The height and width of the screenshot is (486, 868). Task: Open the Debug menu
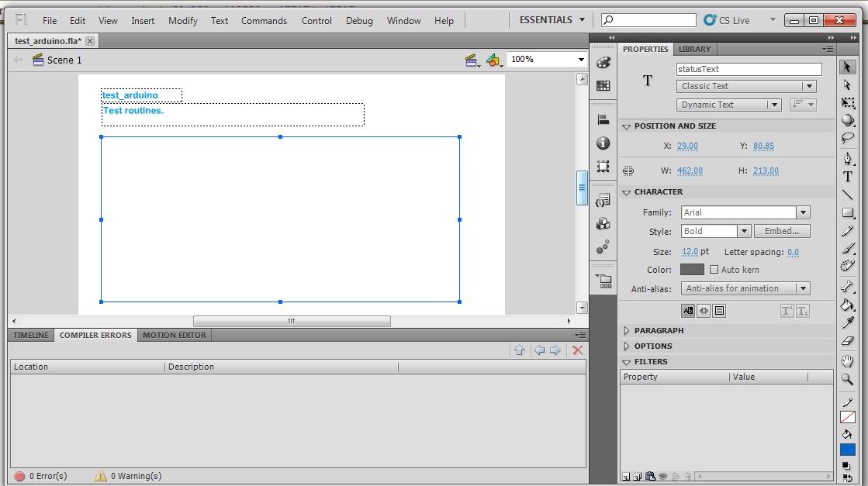359,20
